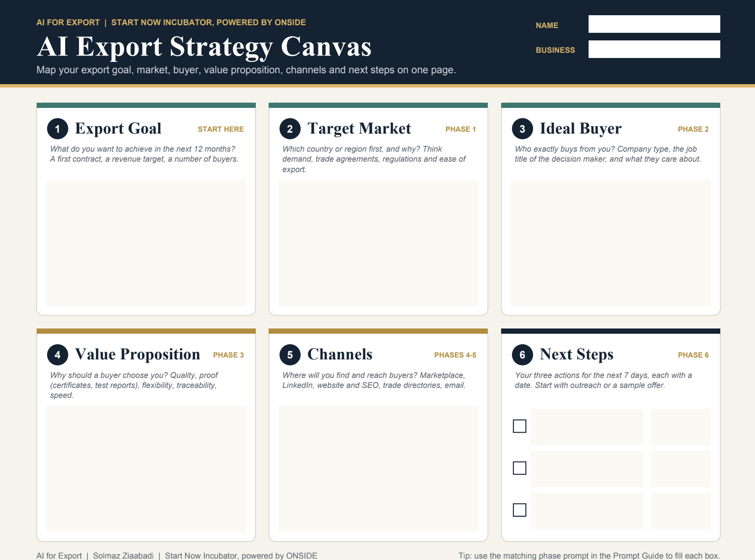The image size is (755, 560).
Task: Click the AI FOR EXPORT header text
Action: coord(68,22)
